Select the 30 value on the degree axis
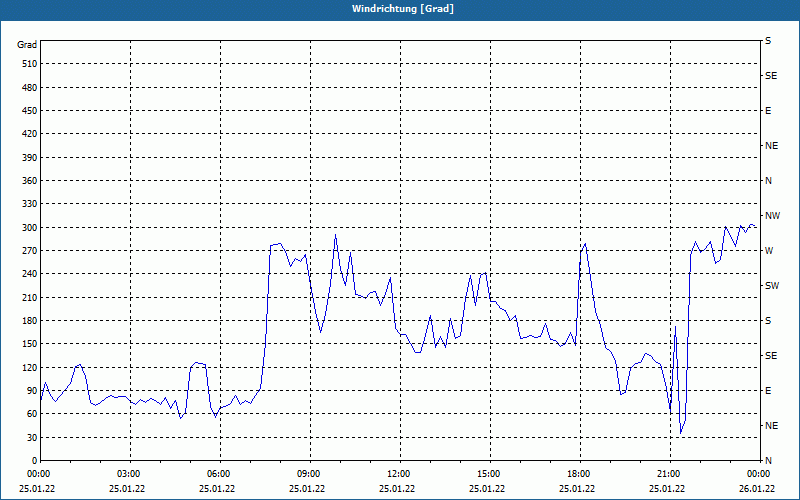800x500 pixels. coord(32,437)
